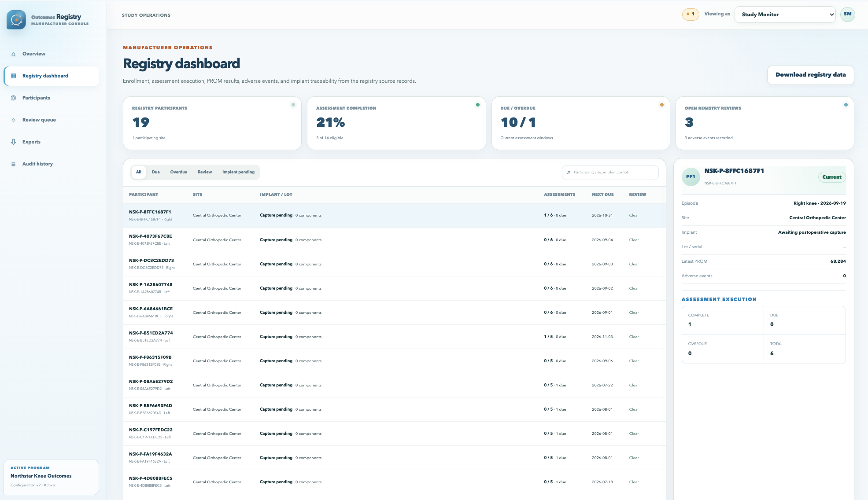Image resolution: width=868 pixels, height=500 pixels.
Task: Click Clear review for NSK-P-B51ED2A774
Action: 634,337
